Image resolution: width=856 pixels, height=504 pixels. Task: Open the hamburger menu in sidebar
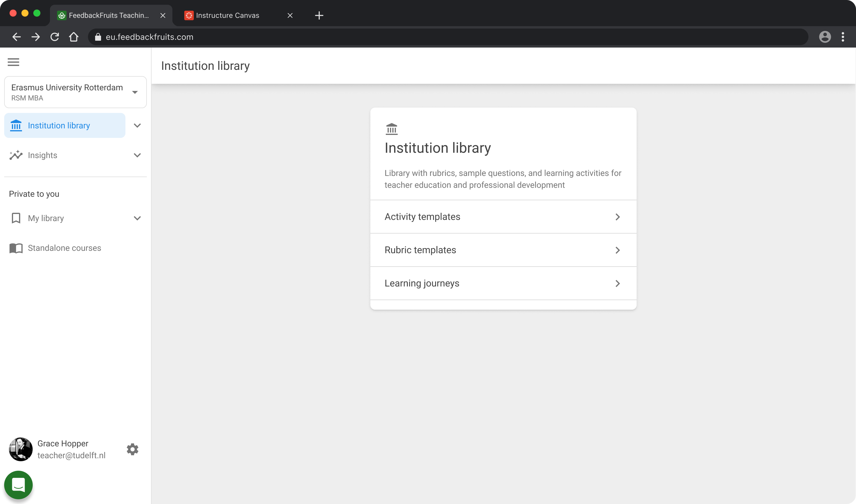[x=13, y=62]
